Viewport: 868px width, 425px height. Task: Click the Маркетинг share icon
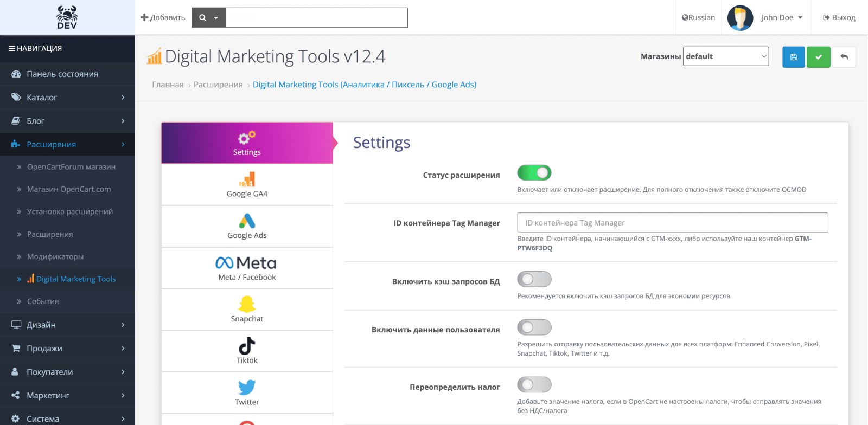(16, 395)
